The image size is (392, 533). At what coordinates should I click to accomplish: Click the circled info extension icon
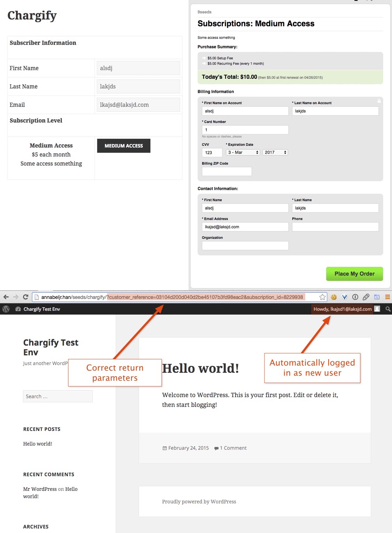355,297
